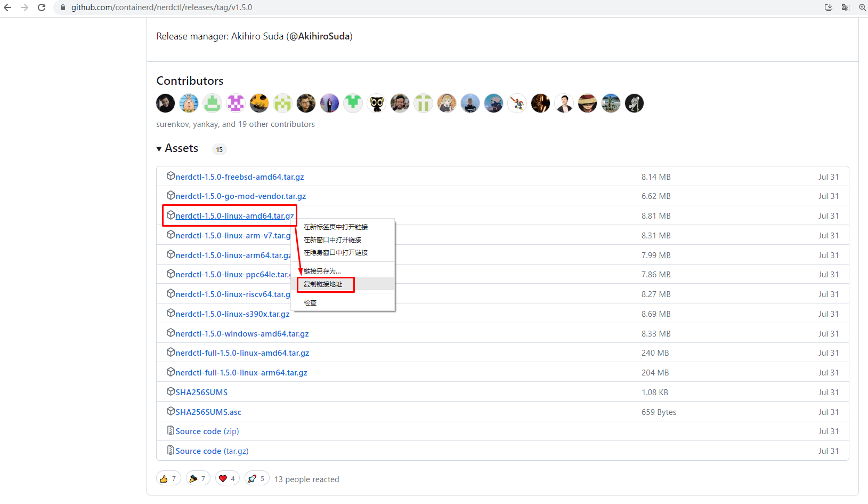Download nerdctl-1.5.0-go-mod-vendor.tar.gz

[241, 196]
